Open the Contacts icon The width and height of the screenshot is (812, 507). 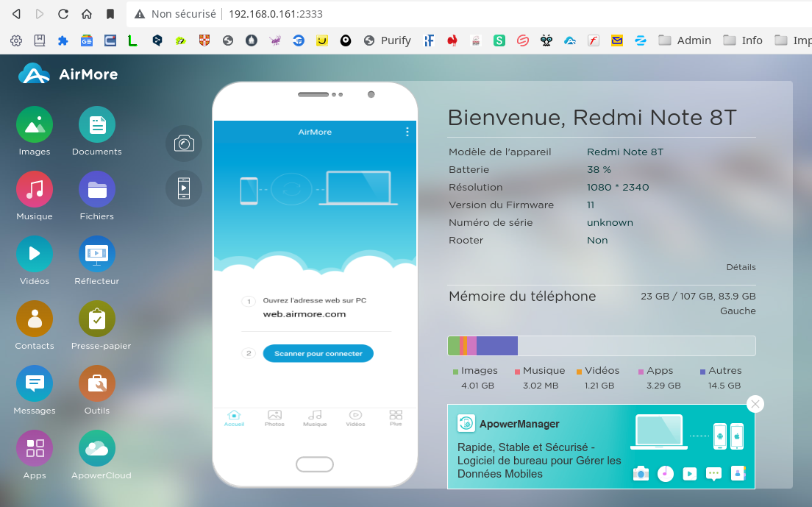35,319
